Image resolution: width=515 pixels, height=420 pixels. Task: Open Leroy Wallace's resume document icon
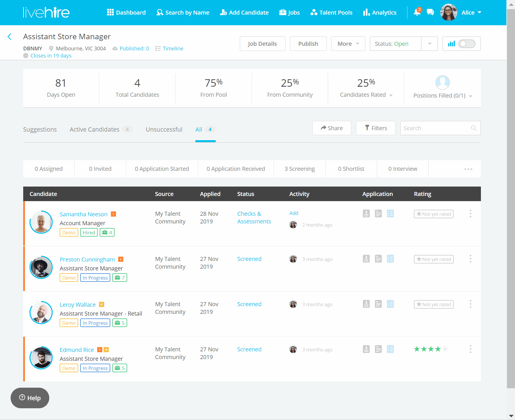tap(378, 304)
